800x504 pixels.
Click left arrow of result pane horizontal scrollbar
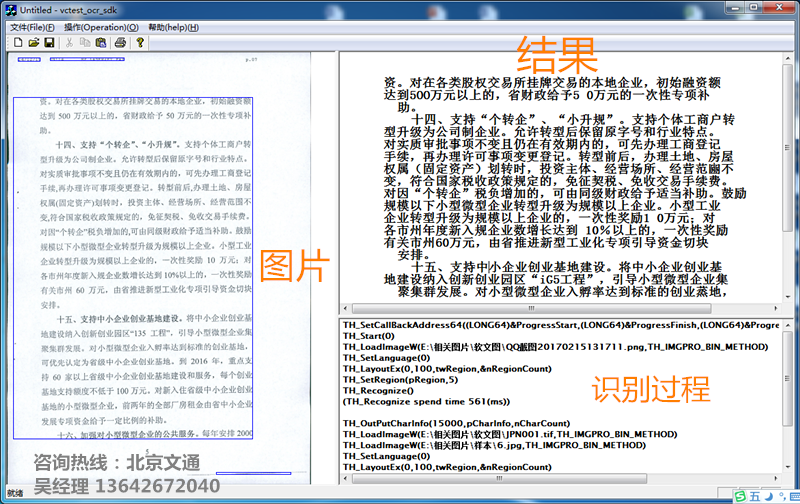click(x=345, y=309)
